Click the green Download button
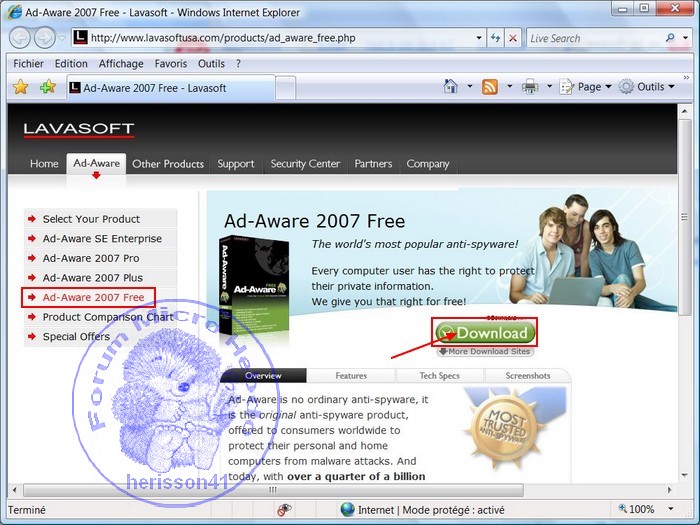This screenshot has width=700, height=525. point(484,333)
